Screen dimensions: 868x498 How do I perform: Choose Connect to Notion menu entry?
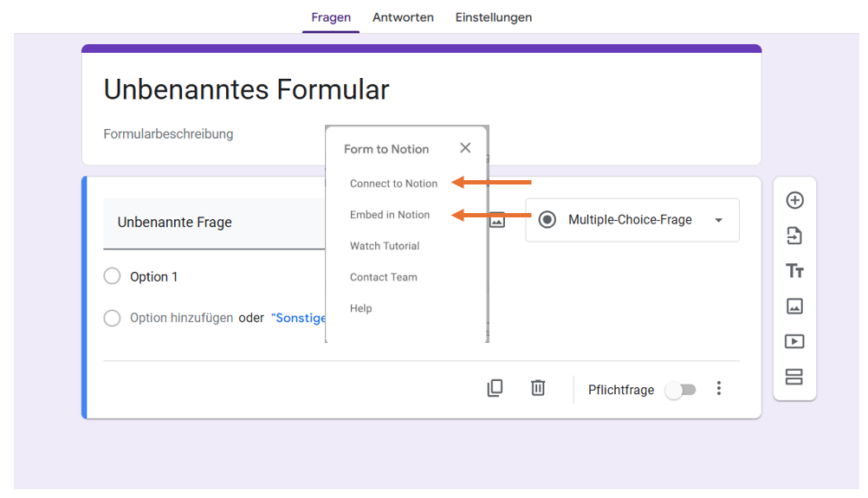[393, 184]
